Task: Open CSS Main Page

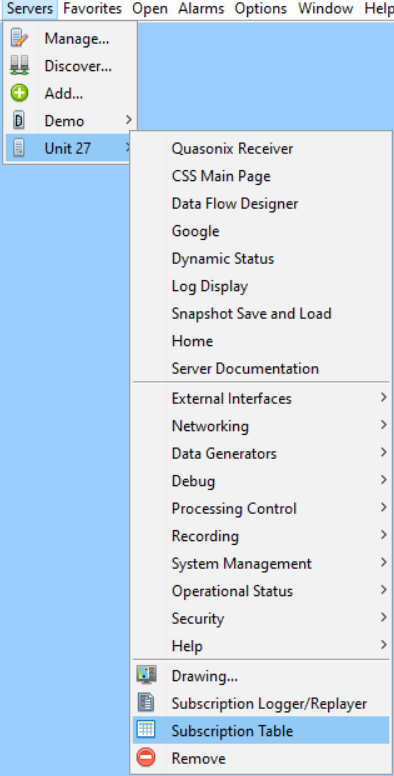Action: (261, 176)
